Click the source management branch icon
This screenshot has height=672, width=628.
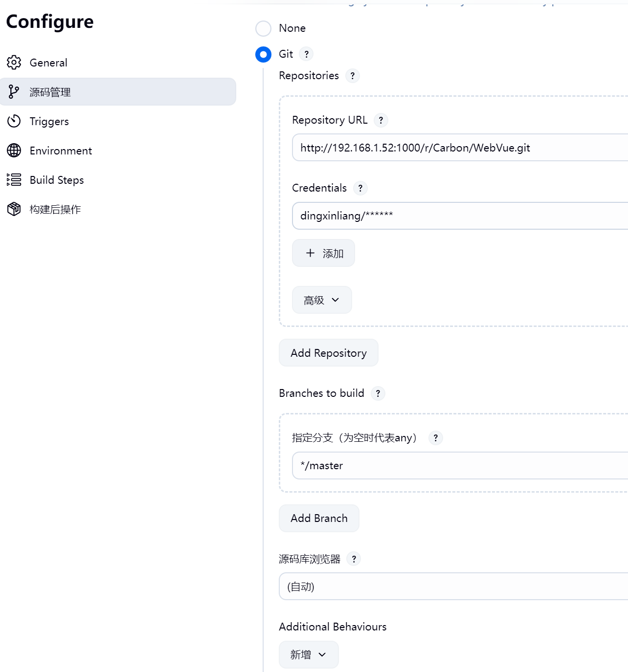[x=14, y=92]
